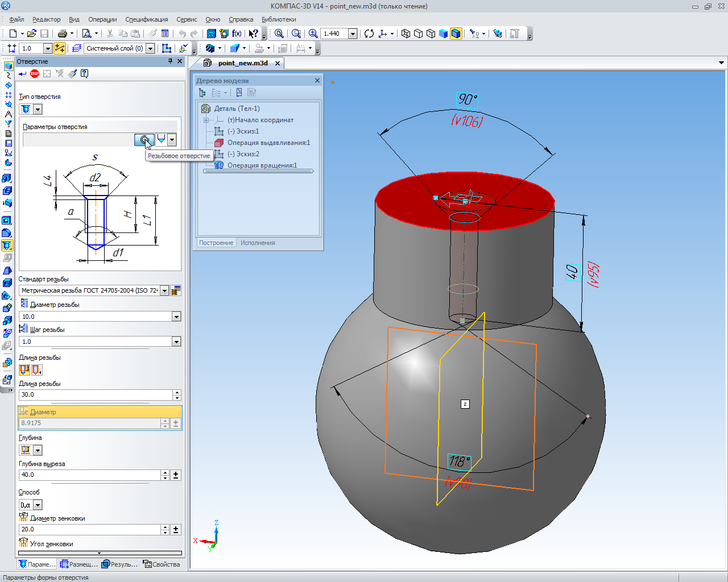Open the variables f(x) panel
The image size is (728, 582).
pos(237,34)
